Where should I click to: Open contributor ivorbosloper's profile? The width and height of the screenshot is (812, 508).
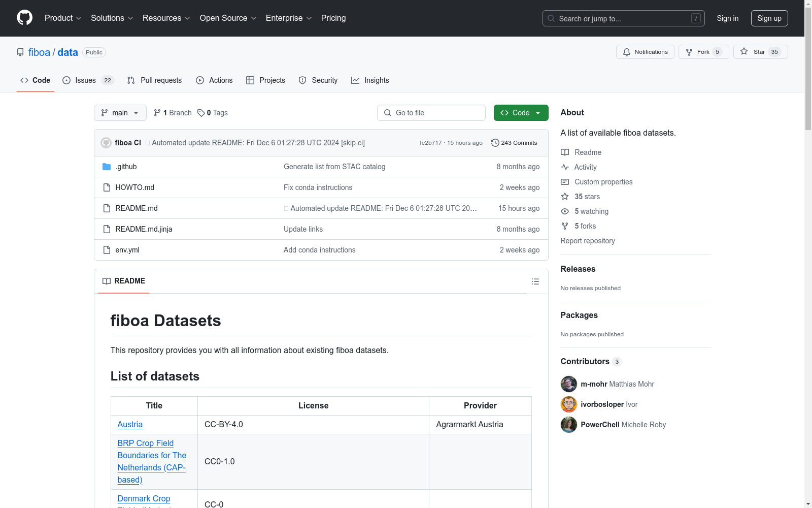tap(602, 404)
